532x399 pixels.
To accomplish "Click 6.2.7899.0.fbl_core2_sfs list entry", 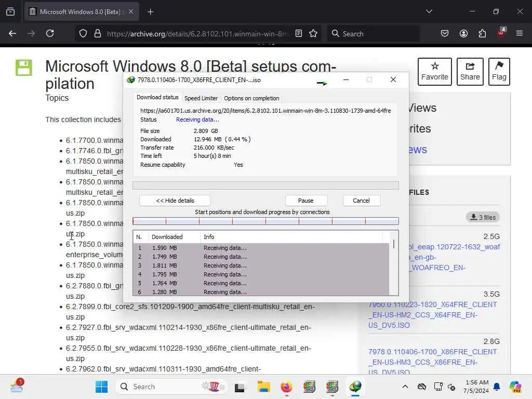I will pos(190,312).
